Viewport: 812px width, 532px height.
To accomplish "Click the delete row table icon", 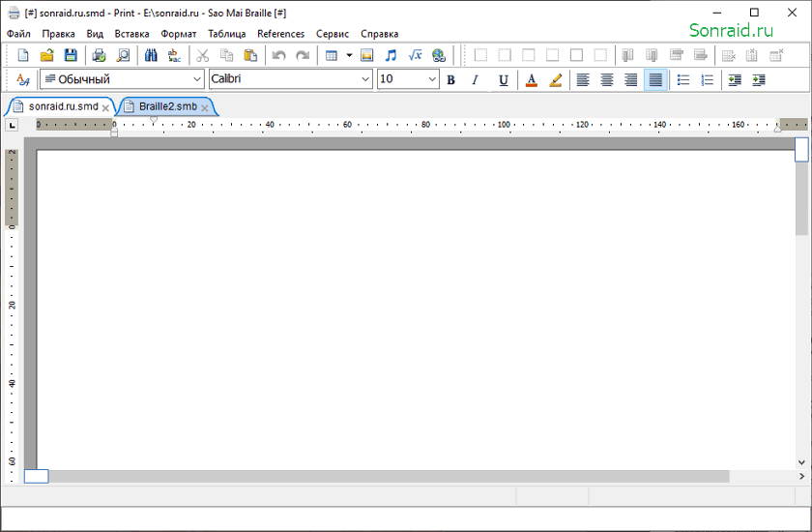I will point(728,55).
